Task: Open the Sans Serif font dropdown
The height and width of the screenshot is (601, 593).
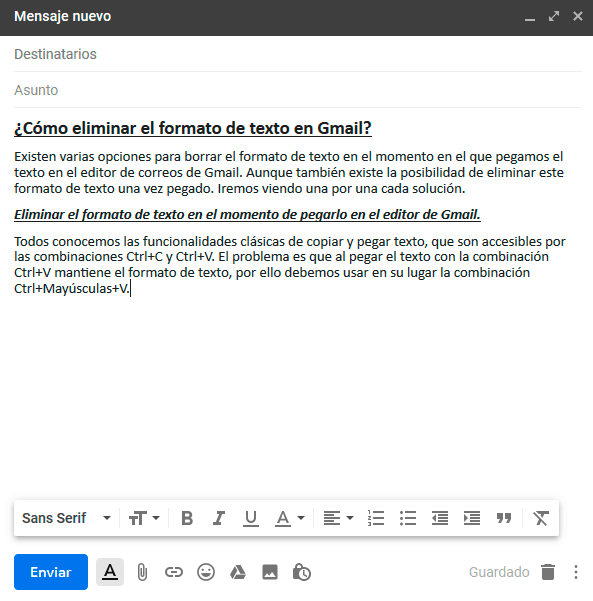Action: click(66, 518)
